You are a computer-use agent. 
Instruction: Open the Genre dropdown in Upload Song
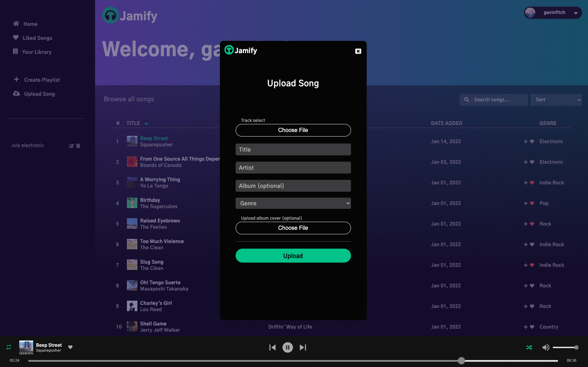point(293,203)
